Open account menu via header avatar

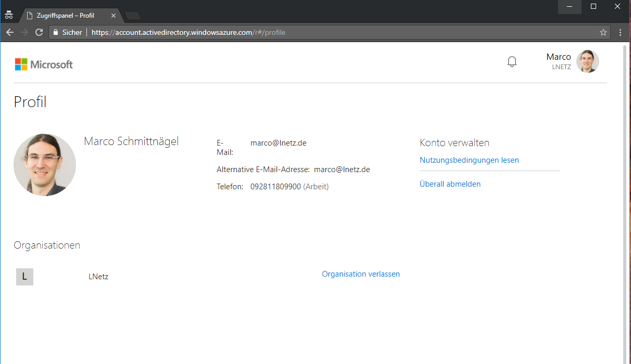pyautogui.click(x=587, y=61)
